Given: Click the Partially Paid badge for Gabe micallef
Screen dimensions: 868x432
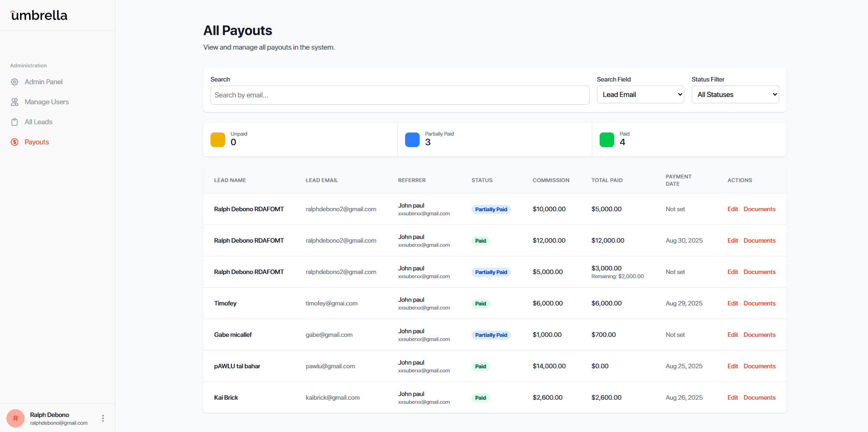Looking at the screenshot, I should coord(491,335).
